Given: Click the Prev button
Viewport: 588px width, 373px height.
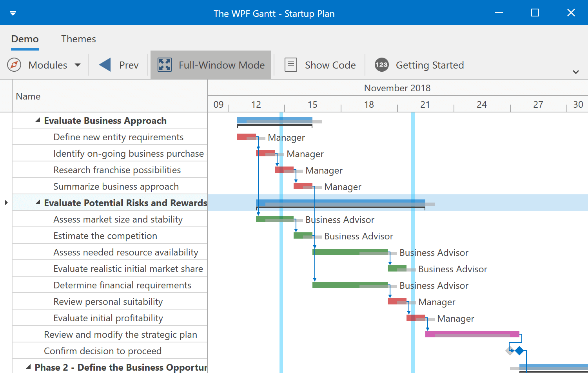Looking at the screenshot, I should coord(118,65).
